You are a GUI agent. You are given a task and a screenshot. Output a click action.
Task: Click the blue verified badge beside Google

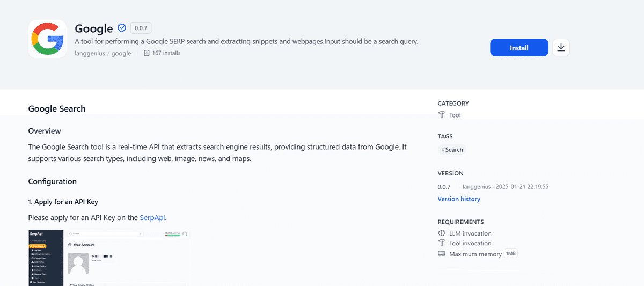coord(122,28)
